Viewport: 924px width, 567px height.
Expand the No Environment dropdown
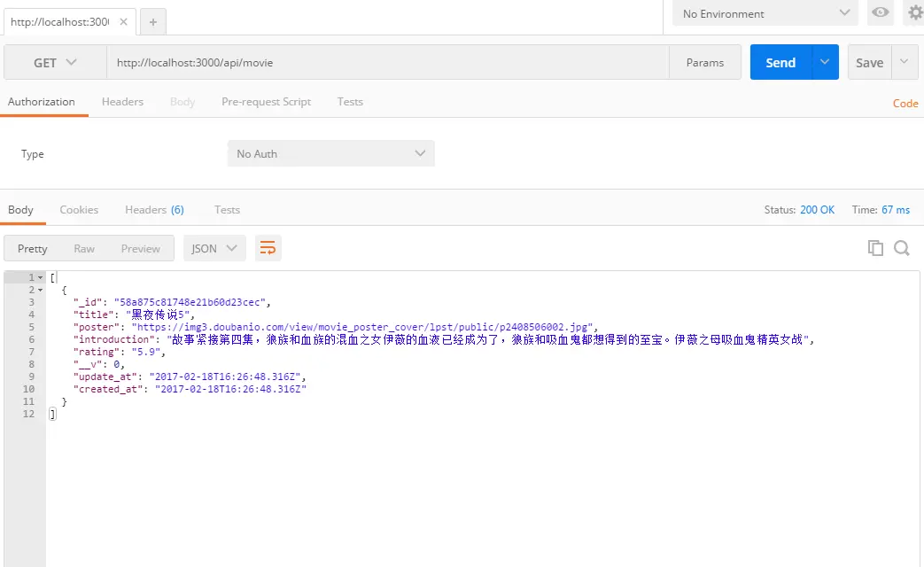(766, 13)
